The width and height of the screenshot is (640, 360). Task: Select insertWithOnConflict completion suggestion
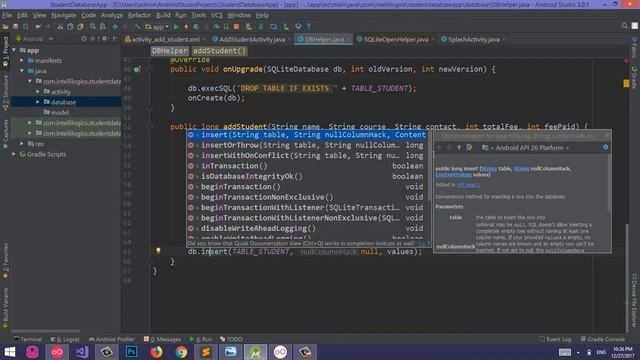point(308,156)
